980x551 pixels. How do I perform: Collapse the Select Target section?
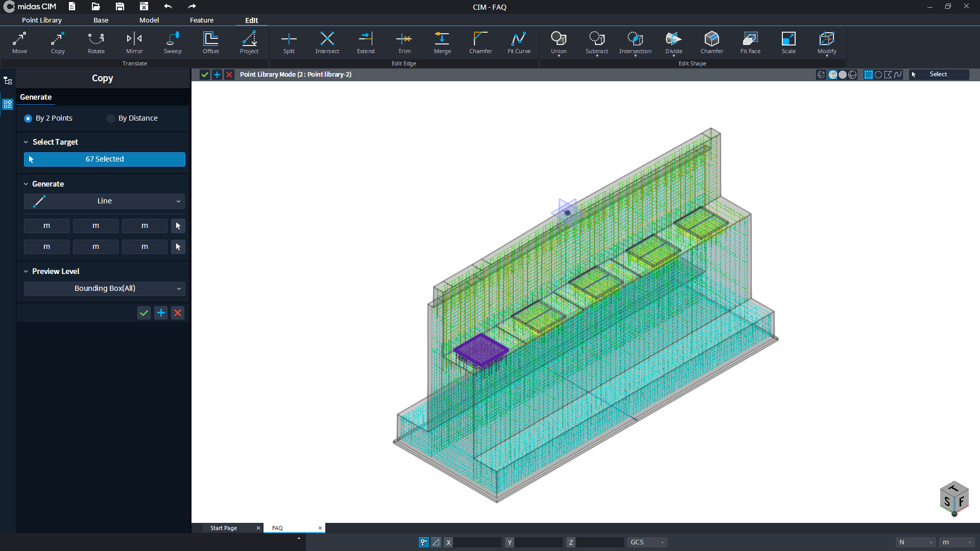point(26,142)
